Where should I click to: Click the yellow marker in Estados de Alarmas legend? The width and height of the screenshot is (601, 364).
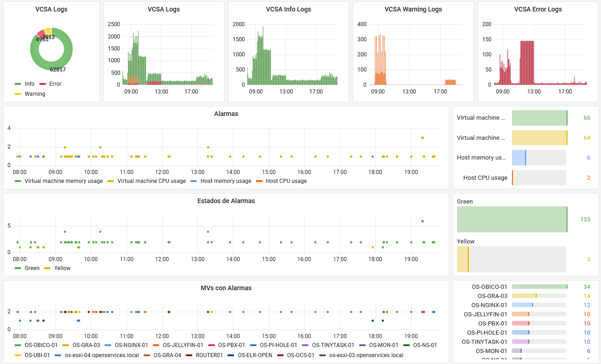[47, 268]
